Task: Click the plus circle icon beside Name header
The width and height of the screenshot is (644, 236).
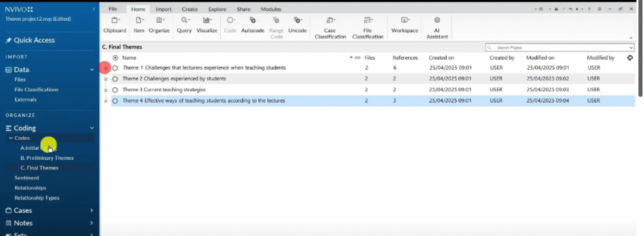Action: tap(116, 58)
